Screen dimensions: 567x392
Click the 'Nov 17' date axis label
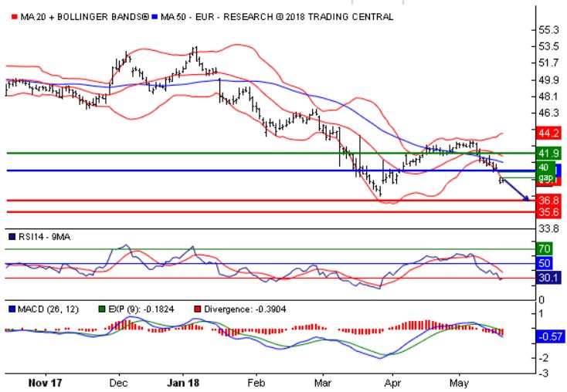[45, 383]
